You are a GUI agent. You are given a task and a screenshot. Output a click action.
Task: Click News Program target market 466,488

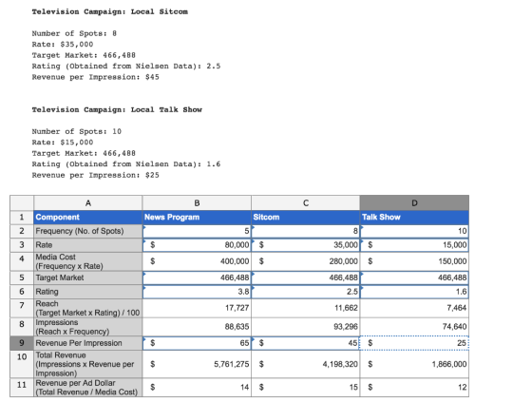pyautogui.click(x=197, y=278)
